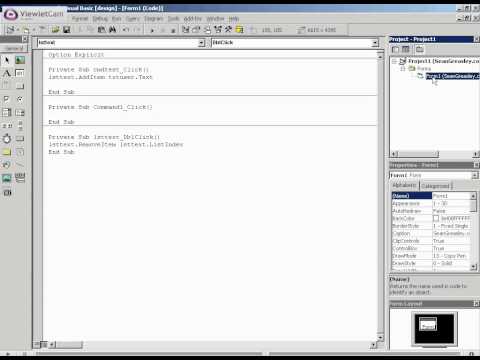
Task: Open the Format menu
Action: click(80, 19)
